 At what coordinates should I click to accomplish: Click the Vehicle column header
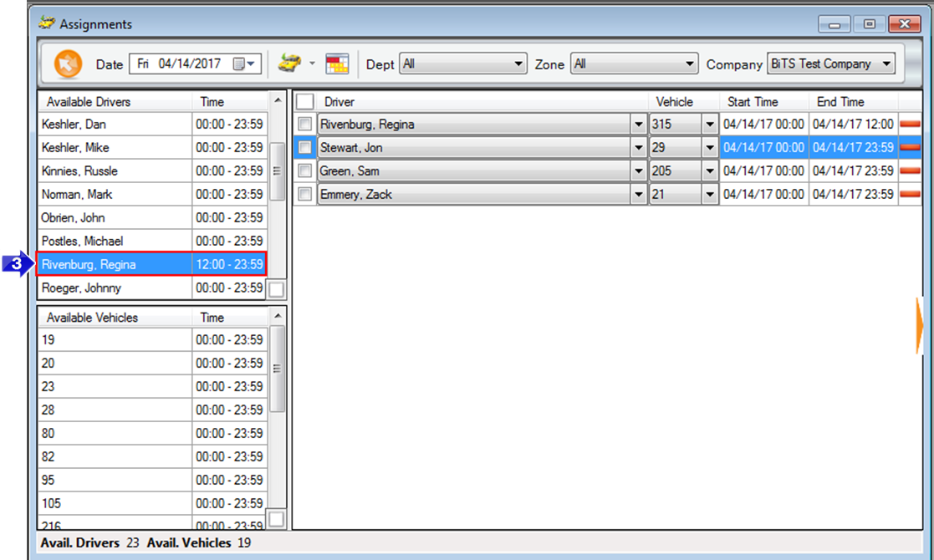coord(684,102)
